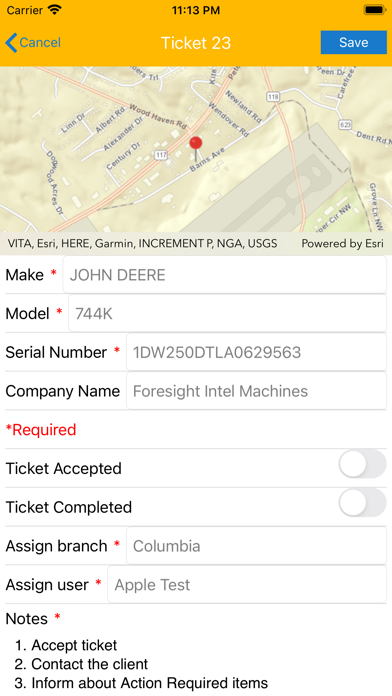
Task: Toggle the Ticket Completed switch
Action: point(362,502)
